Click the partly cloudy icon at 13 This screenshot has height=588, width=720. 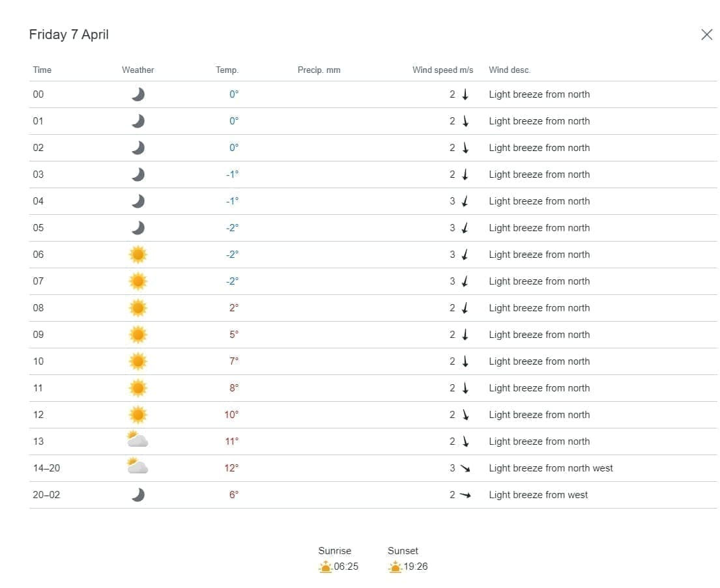pyautogui.click(x=137, y=440)
